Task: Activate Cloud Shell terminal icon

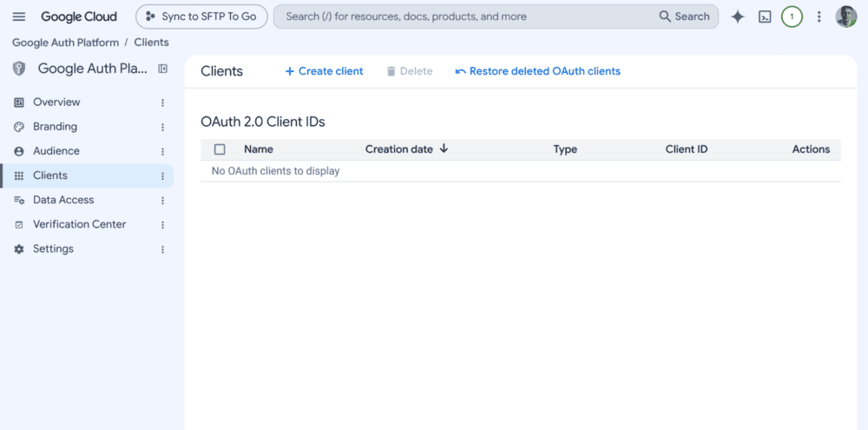Action: tap(765, 17)
